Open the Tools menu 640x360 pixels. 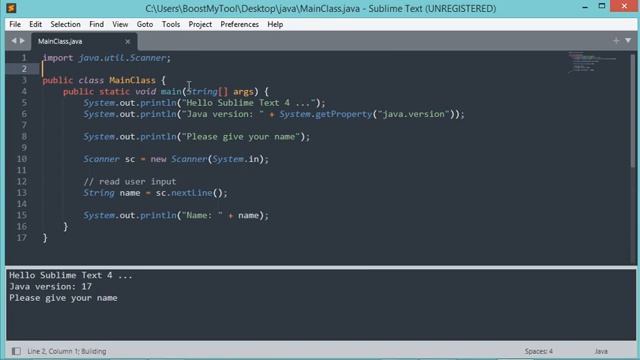[x=171, y=24]
